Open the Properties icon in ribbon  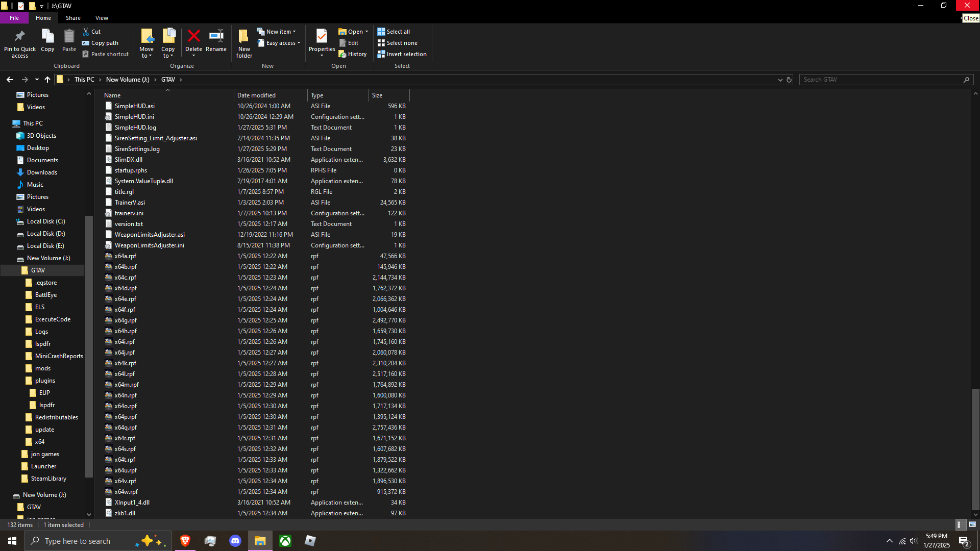click(322, 37)
